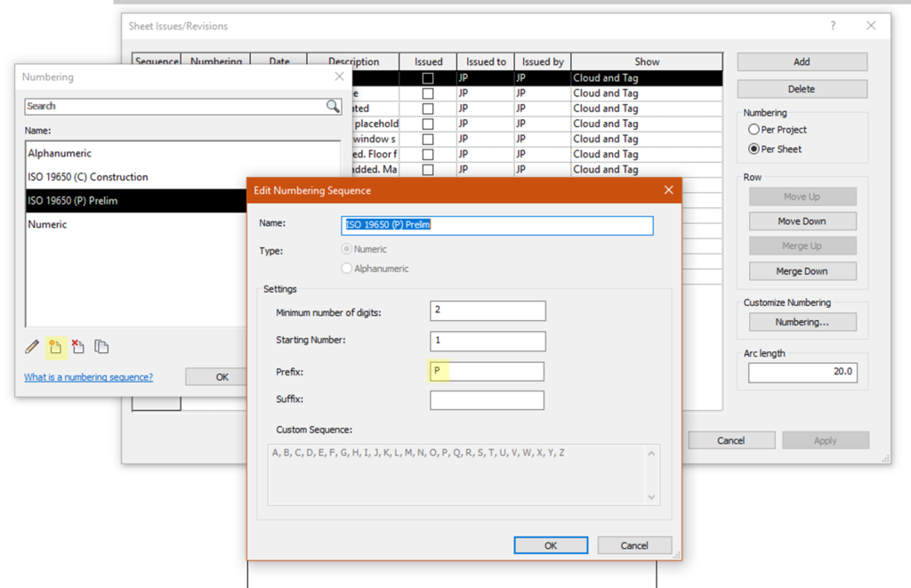This screenshot has height=588, width=911.
Task: Click the Name field with ISO 19650 (P) Prelim
Action: (496, 225)
